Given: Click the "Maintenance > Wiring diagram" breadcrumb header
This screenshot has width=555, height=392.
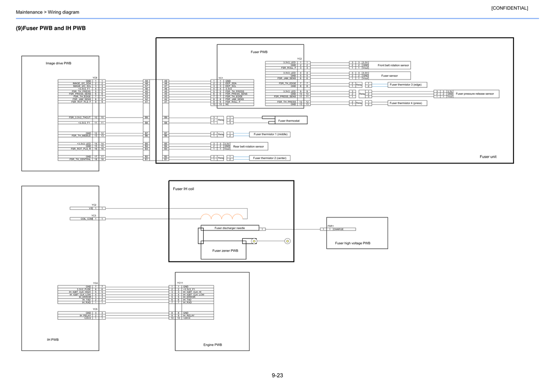Looking at the screenshot, I should [47, 12].
